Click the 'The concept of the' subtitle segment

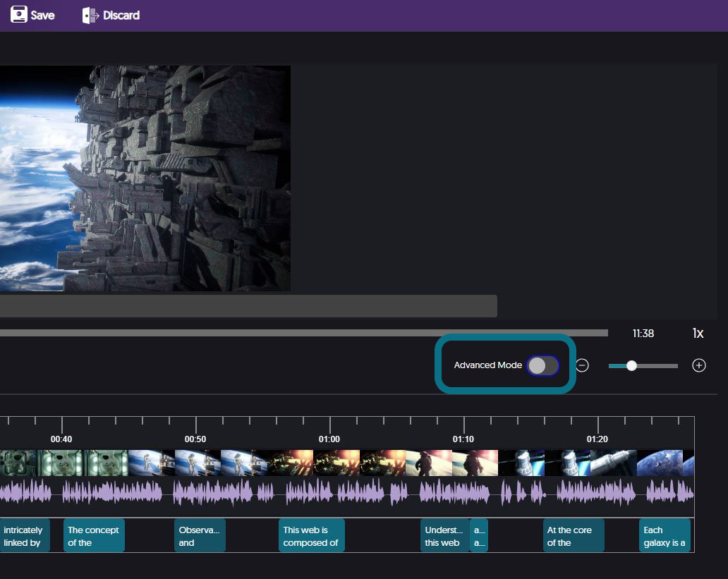[93, 535]
